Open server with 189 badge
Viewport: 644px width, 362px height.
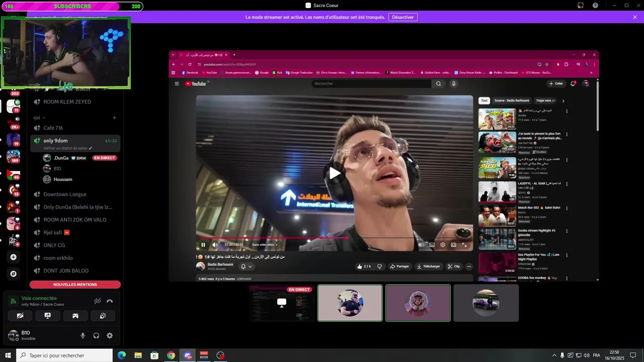[14, 157]
